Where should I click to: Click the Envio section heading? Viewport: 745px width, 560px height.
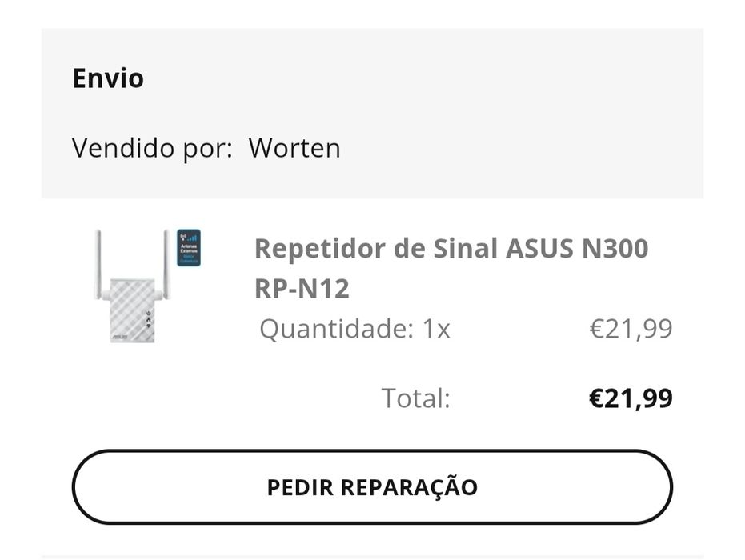pyautogui.click(x=108, y=78)
